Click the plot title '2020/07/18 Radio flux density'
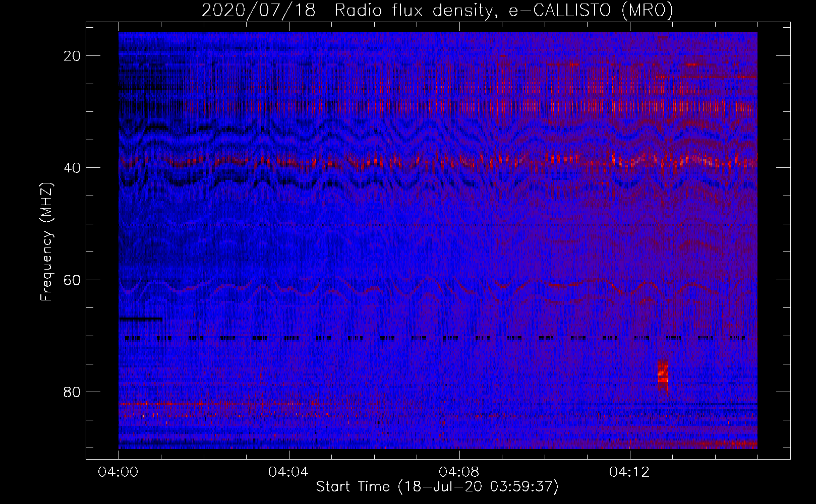Image resolution: width=816 pixels, height=504 pixels. point(437,10)
